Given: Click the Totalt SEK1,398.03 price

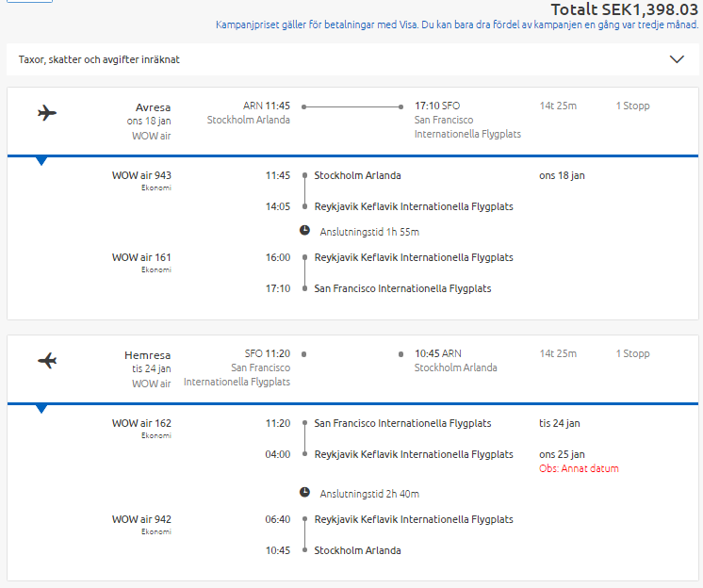Looking at the screenshot, I should coord(625,9).
